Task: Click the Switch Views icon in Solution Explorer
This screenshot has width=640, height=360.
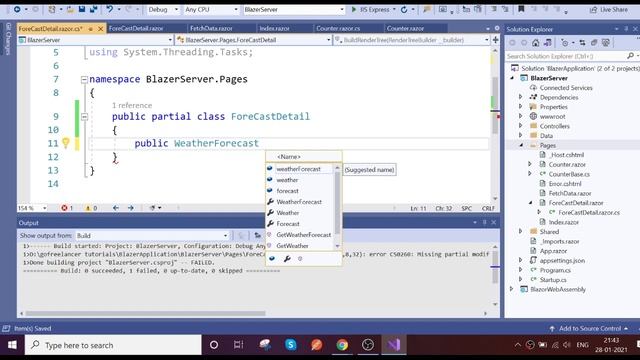Action: click(x=547, y=42)
